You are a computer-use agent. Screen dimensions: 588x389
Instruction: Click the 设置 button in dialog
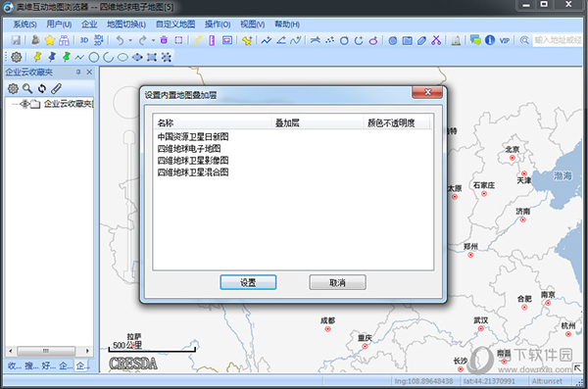pos(248,282)
